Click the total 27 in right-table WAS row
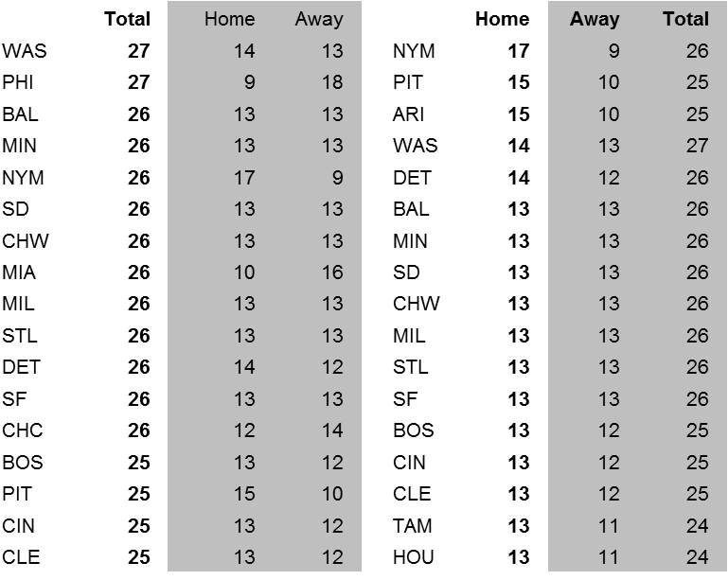The width and height of the screenshot is (728, 580). [x=697, y=146]
